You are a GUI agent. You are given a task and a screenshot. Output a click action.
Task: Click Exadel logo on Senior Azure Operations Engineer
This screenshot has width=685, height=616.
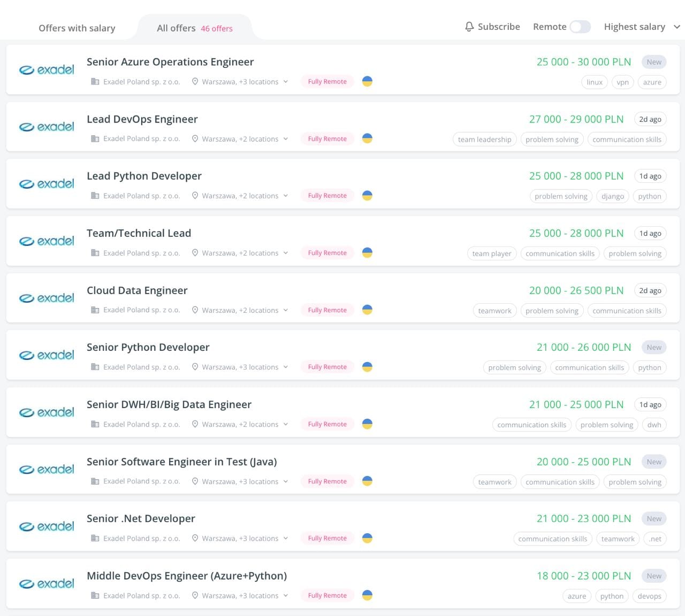tap(47, 70)
